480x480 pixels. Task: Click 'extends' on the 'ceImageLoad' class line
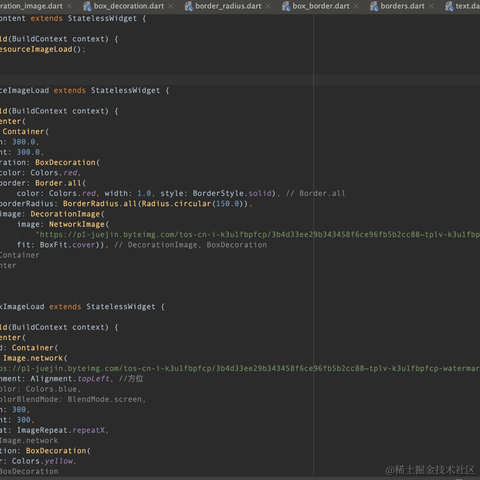[x=70, y=90]
